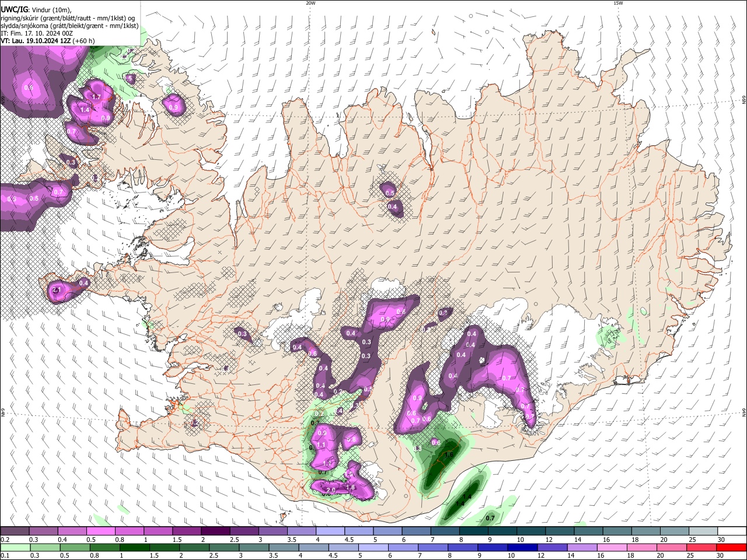Pick the crimson 25 rain swatch

[x=702, y=547]
